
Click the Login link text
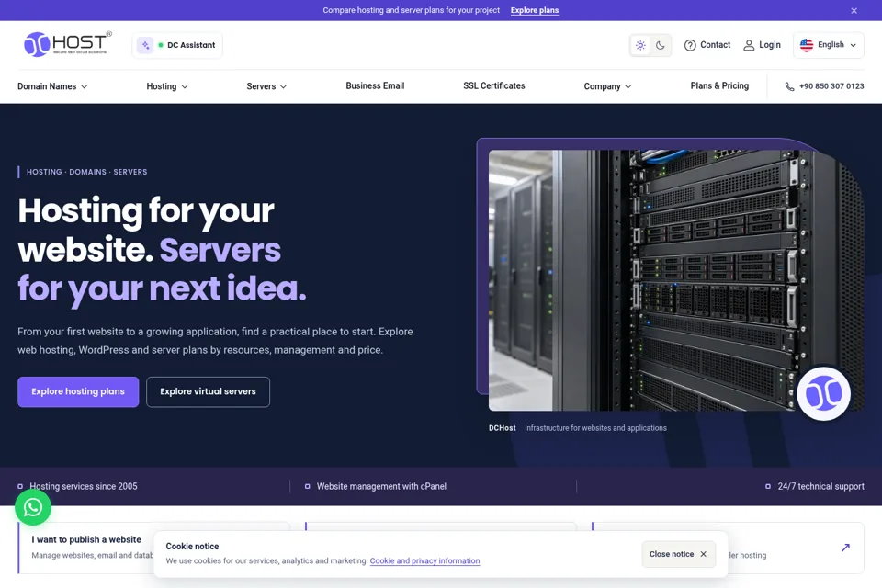[x=770, y=44]
